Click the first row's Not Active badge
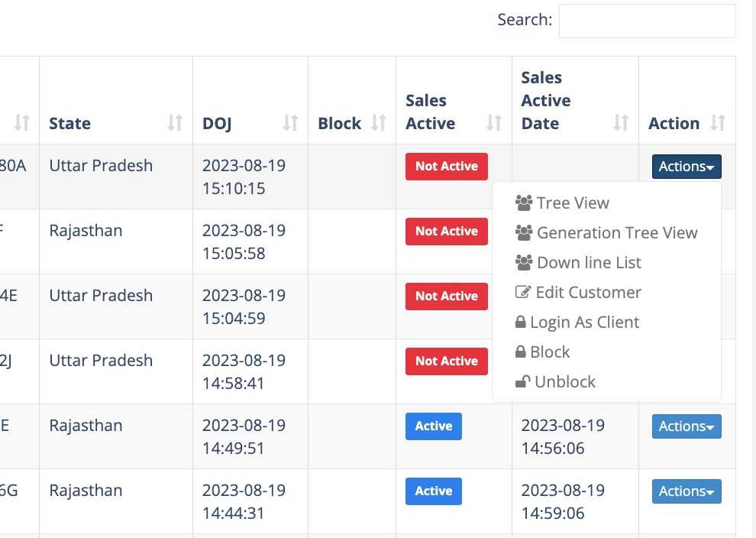Viewport: 756px width, 538px height. pyautogui.click(x=446, y=167)
